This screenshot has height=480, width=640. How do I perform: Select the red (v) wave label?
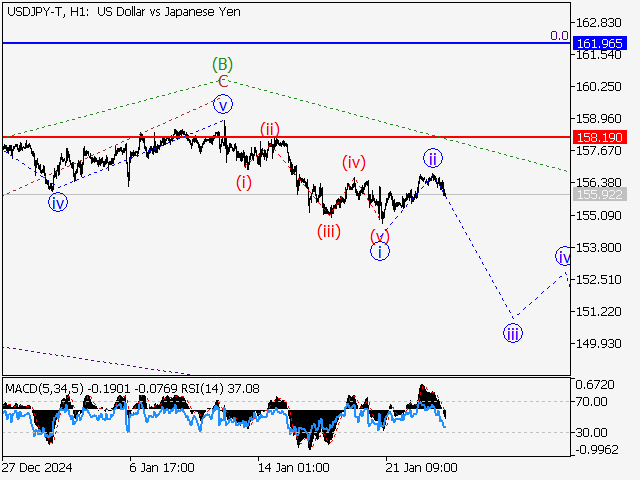tap(379, 235)
